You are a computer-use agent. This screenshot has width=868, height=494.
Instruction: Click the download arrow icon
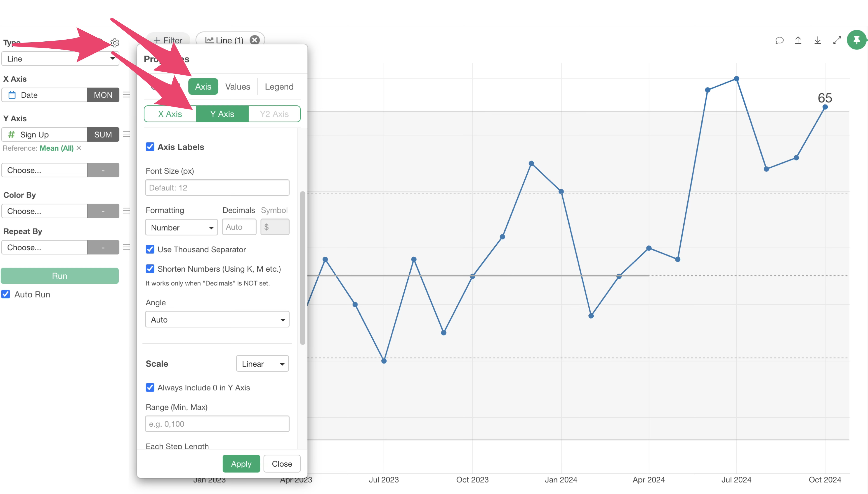pos(817,40)
